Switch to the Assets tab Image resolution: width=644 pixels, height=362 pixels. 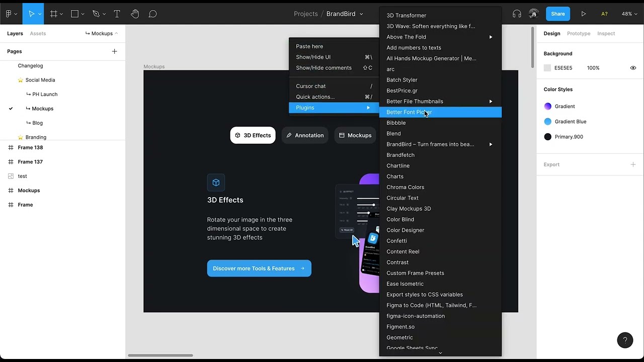[38, 34]
